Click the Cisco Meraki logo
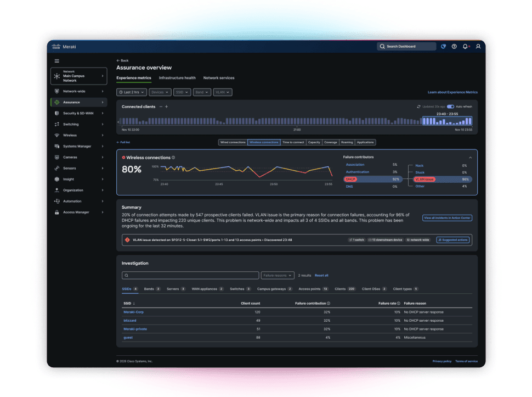The image size is (532, 397). coord(64,47)
